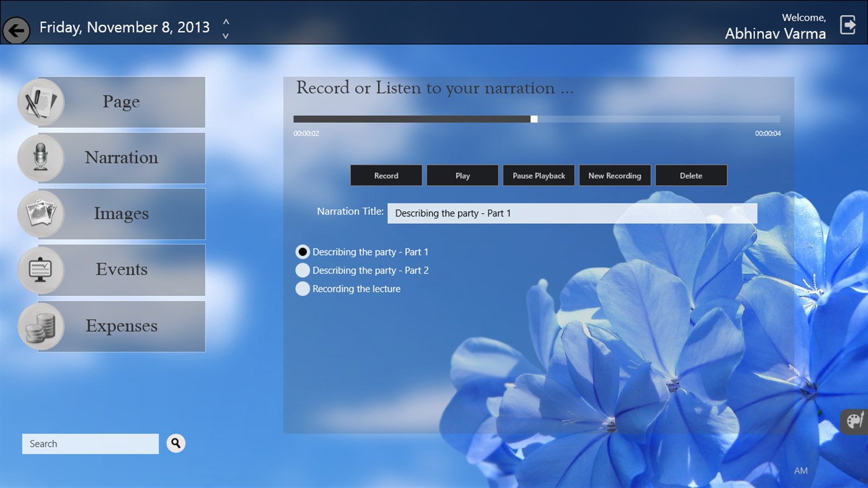Click the playback progress slider handle
The width and height of the screenshot is (868, 488).
pos(534,119)
